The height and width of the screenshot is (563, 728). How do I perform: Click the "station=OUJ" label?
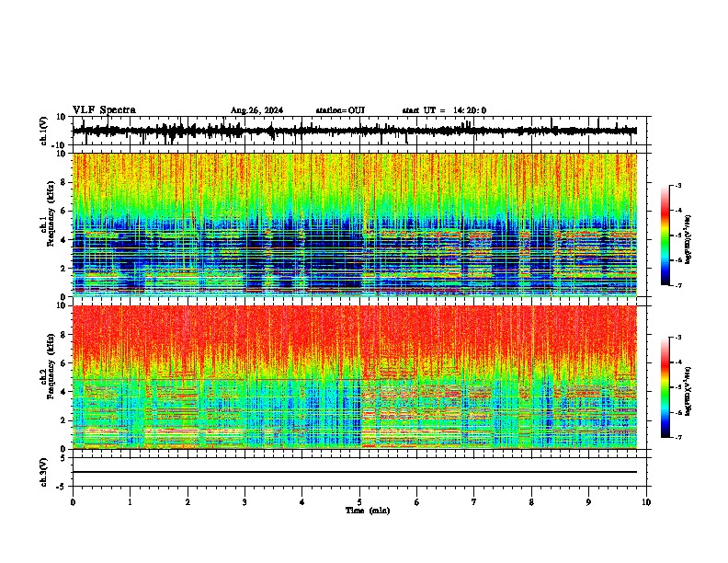click(x=340, y=110)
